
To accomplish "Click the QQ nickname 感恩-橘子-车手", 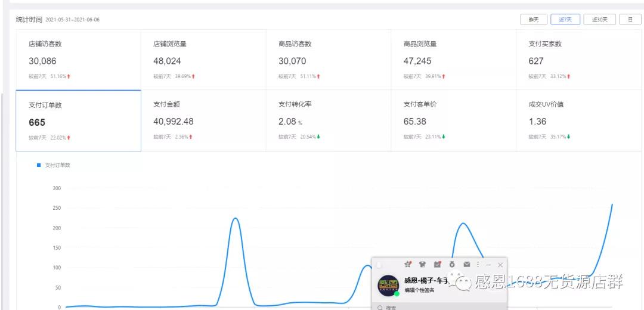I will point(426,281).
